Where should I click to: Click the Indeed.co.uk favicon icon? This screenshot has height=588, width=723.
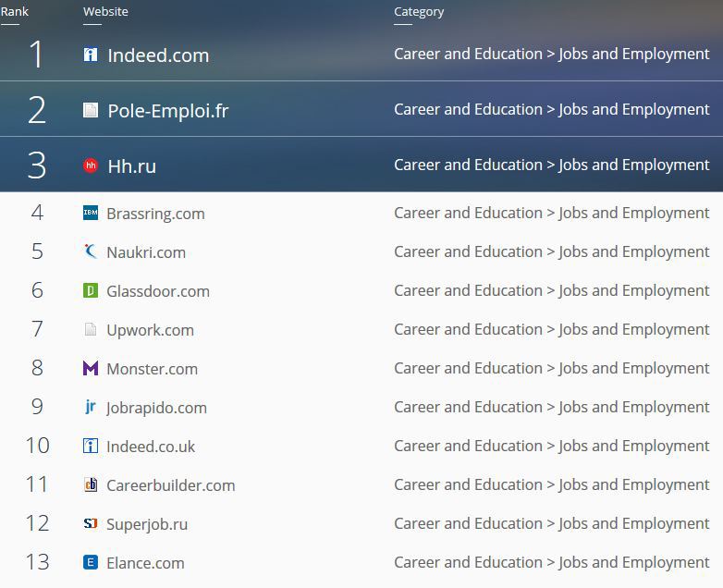click(x=91, y=446)
